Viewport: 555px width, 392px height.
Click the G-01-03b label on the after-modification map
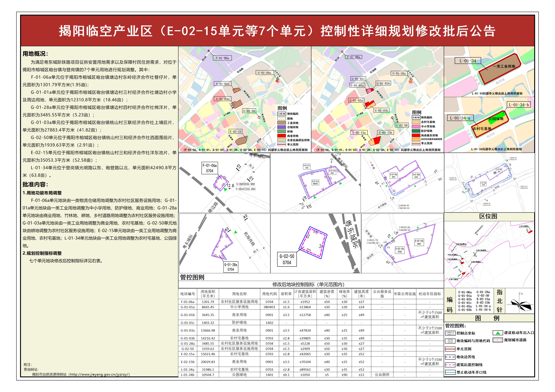381,111
